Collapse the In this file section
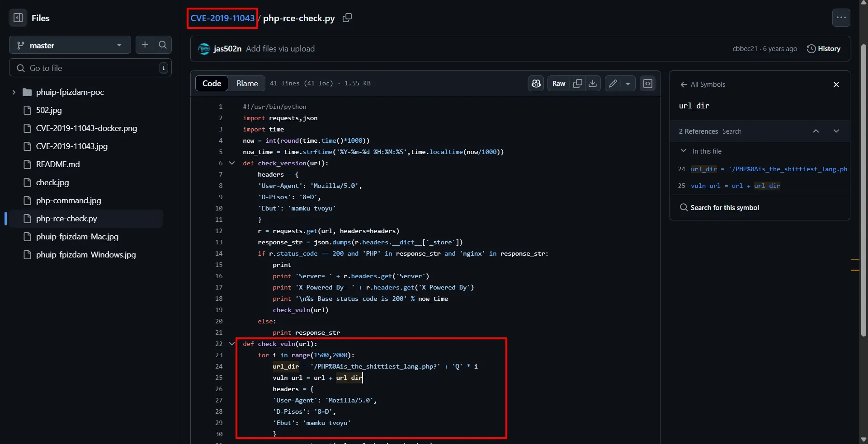The width and height of the screenshot is (868, 444). tap(684, 151)
